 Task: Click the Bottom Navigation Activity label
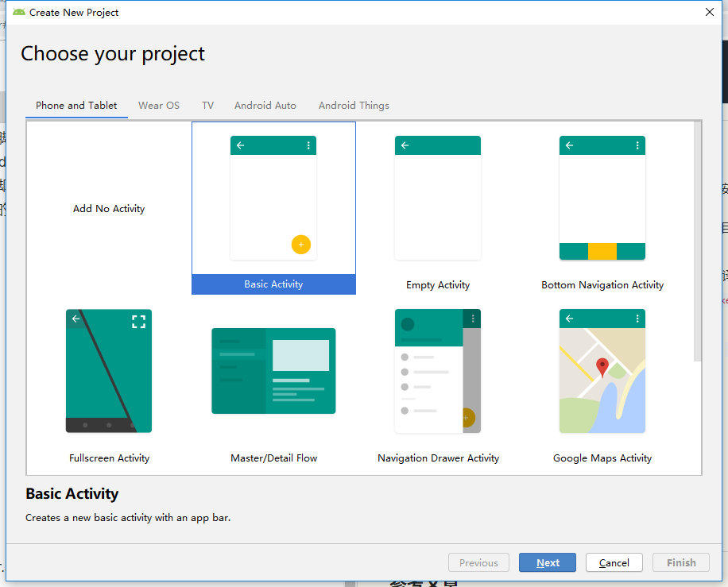(602, 285)
